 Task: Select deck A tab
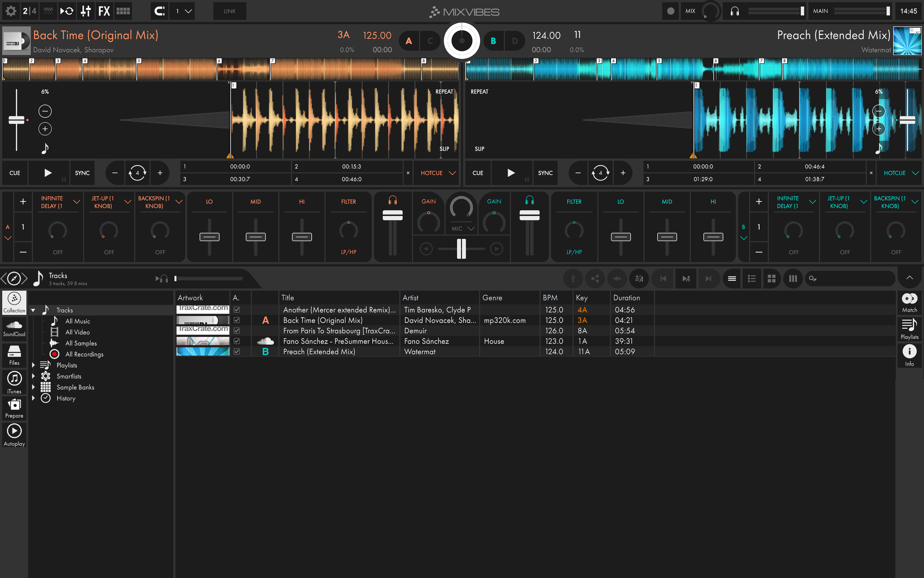click(x=409, y=41)
